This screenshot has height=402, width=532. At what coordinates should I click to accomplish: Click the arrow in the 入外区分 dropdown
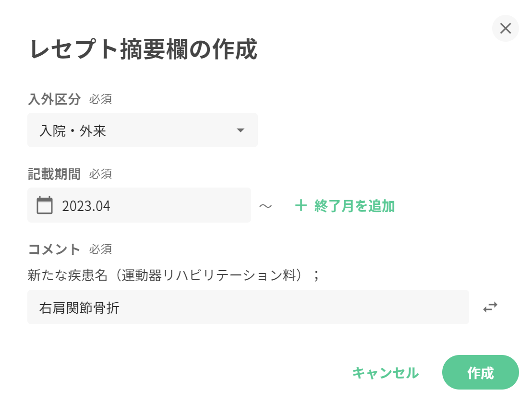(241, 130)
